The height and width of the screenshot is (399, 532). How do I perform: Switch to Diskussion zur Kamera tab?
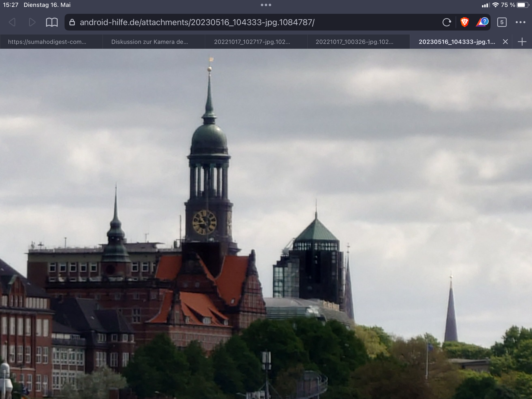tap(150, 42)
